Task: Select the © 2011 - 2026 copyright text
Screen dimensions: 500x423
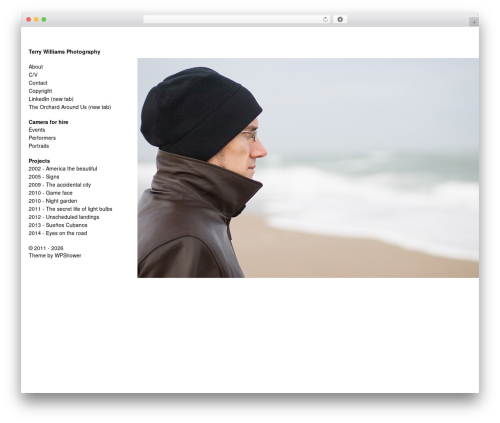Action: tap(46, 248)
